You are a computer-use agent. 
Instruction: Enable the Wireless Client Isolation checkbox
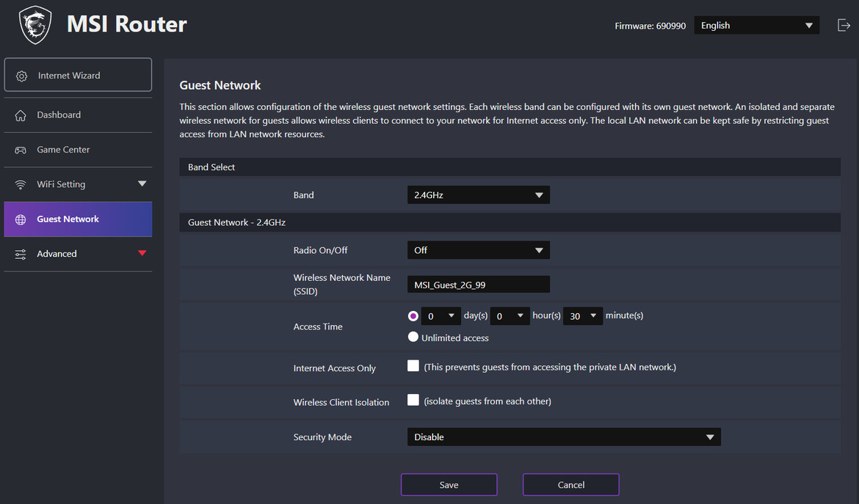coord(413,400)
